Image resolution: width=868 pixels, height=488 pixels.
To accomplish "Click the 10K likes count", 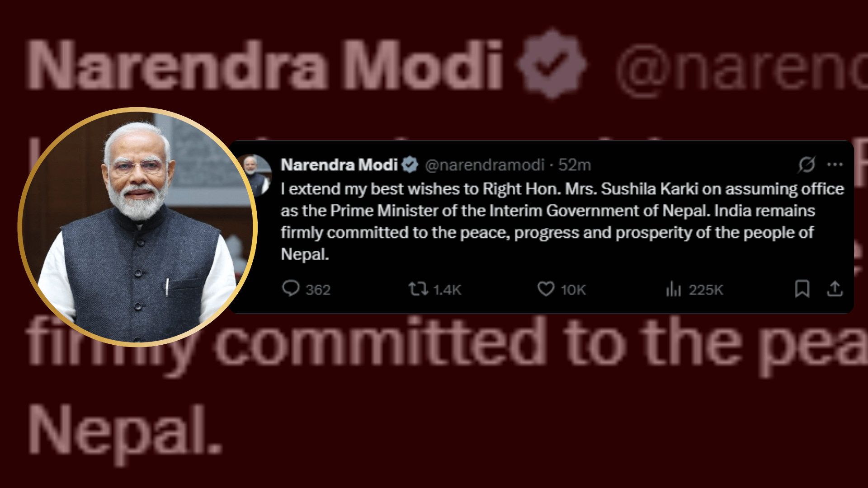I will pos(573,290).
